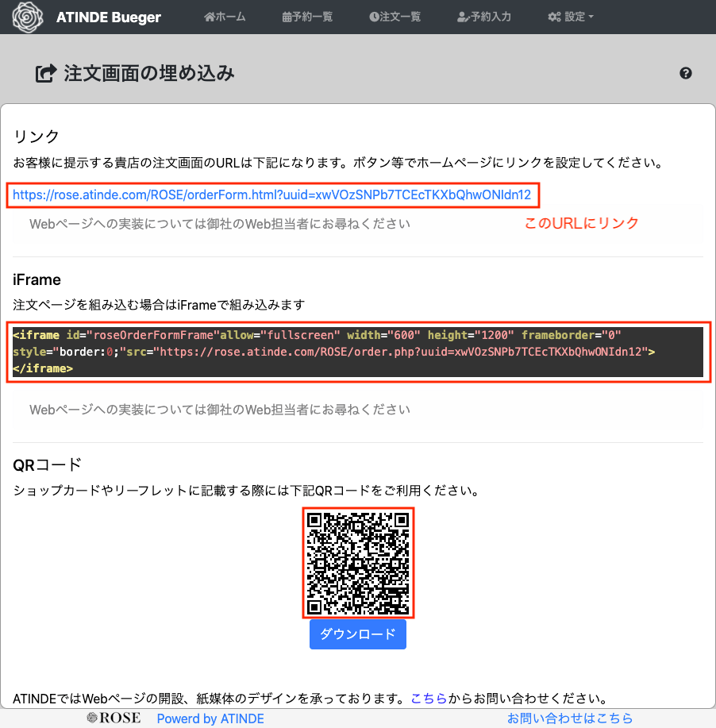
Task: Open 予約一覧 reservation list
Action: 307,17
